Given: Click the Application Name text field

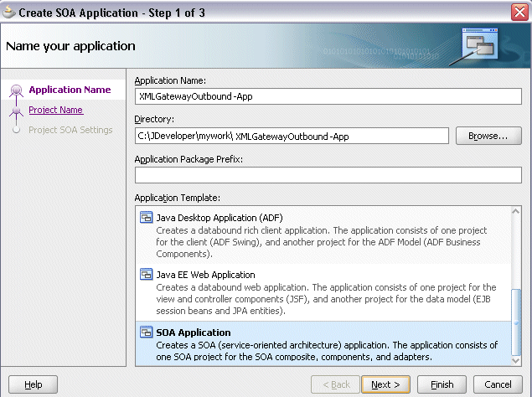Looking at the screenshot, I should pos(328,96).
